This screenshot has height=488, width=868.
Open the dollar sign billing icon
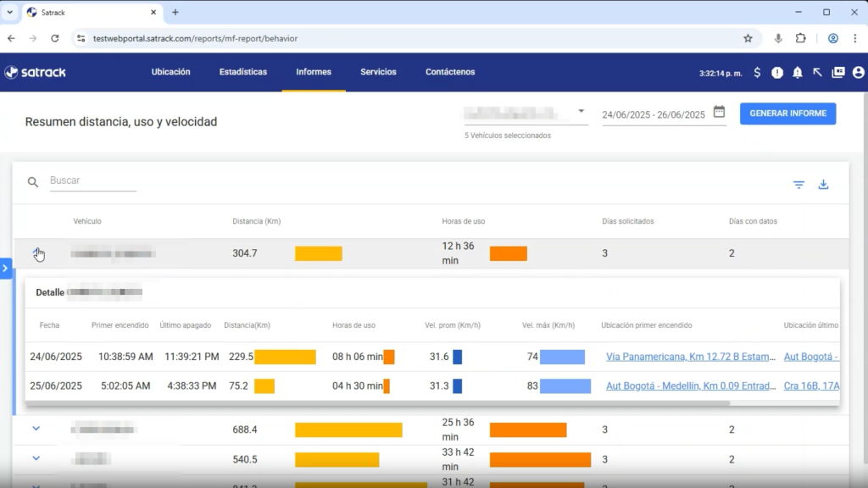[x=757, y=73]
